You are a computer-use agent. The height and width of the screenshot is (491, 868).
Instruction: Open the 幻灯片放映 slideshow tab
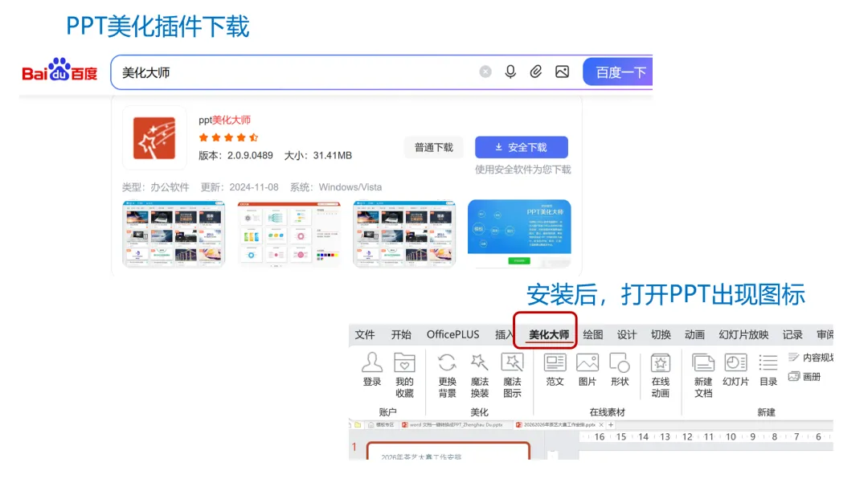coord(743,334)
